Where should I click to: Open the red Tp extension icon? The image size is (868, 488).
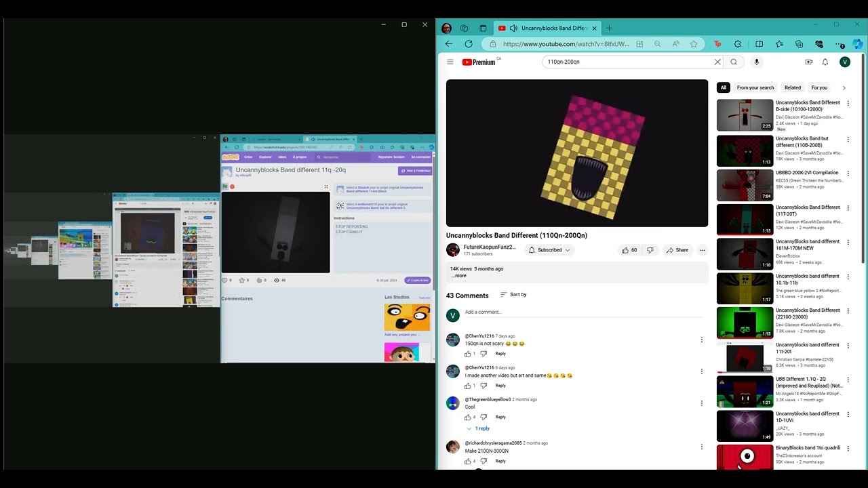[x=717, y=44]
